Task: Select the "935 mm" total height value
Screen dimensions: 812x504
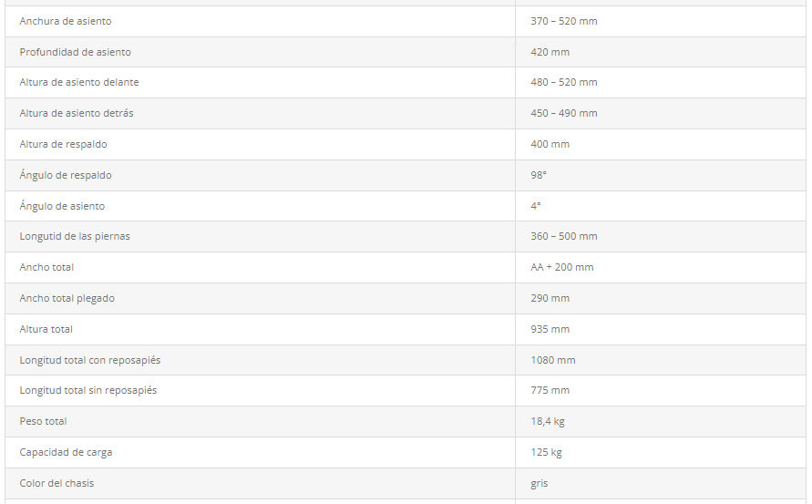Action: (x=550, y=329)
